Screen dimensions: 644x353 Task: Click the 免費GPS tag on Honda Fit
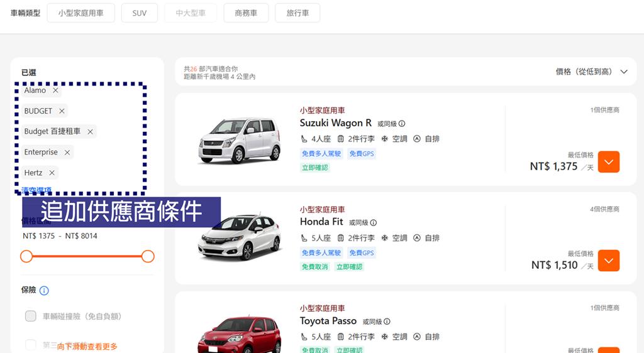362,253
